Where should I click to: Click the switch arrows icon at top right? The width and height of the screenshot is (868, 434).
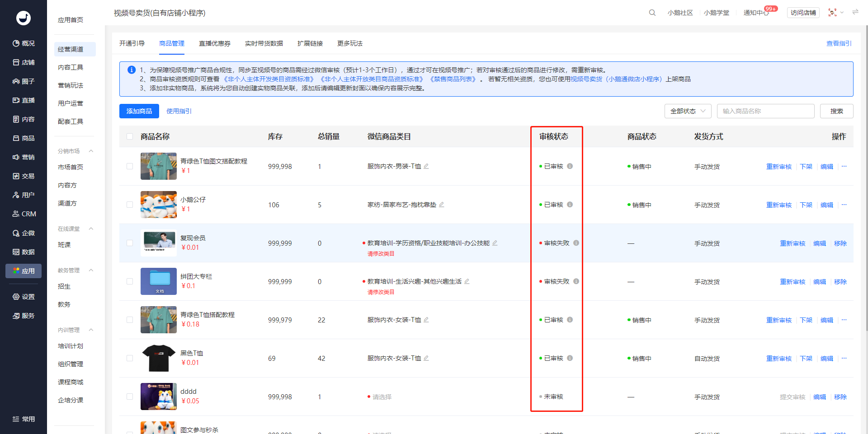[x=855, y=12]
